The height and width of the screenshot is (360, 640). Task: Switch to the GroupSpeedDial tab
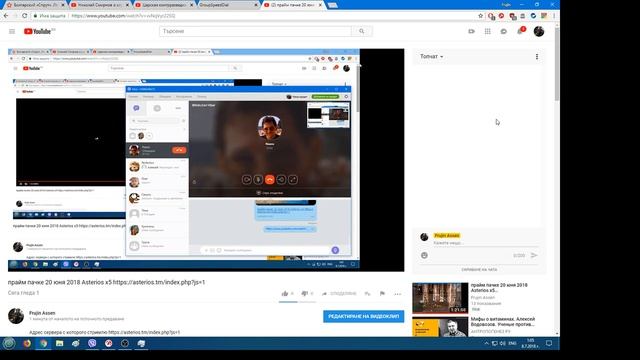click(228, 5)
